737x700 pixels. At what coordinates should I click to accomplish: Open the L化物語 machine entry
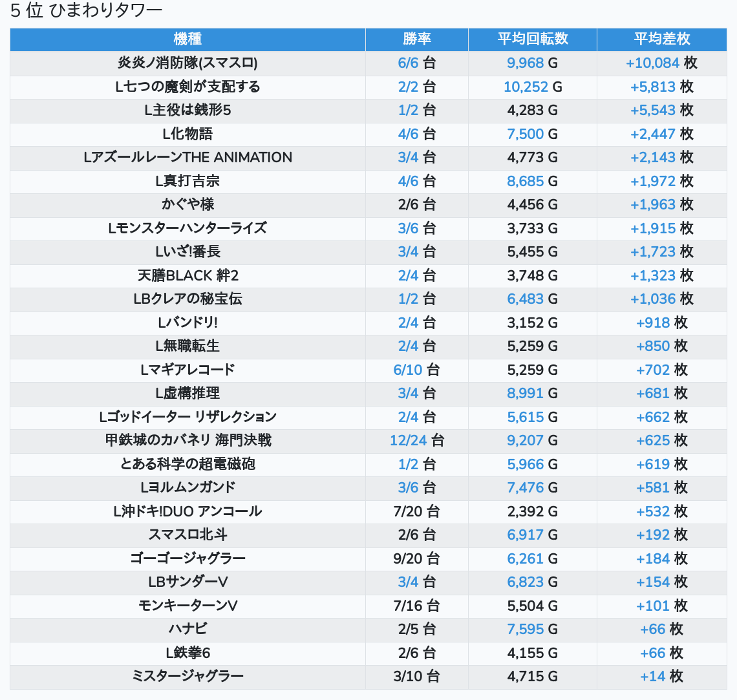[187, 134]
